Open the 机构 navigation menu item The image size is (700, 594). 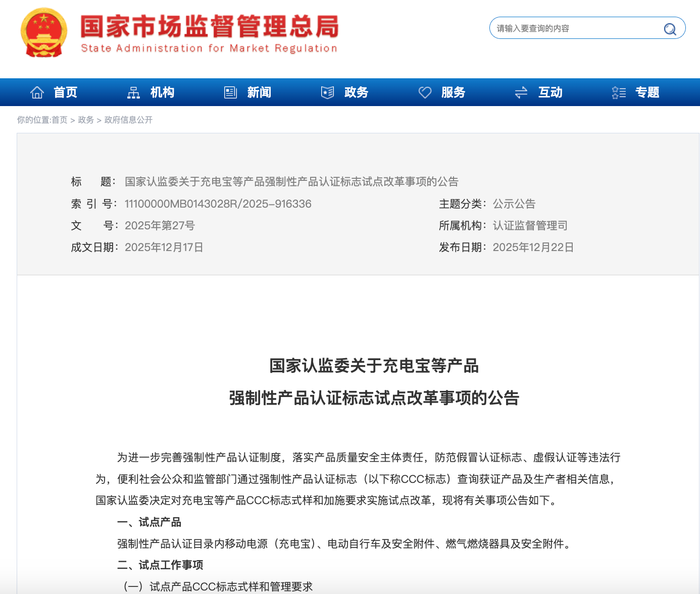(x=163, y=92)
